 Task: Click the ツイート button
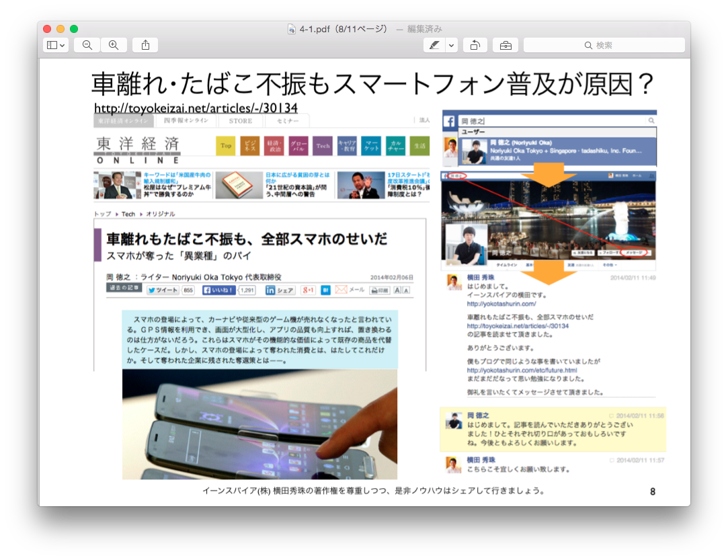[x=163, y=290]
